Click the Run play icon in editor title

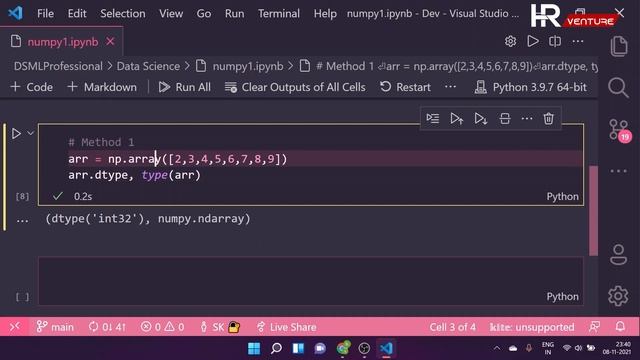point(533,41)
